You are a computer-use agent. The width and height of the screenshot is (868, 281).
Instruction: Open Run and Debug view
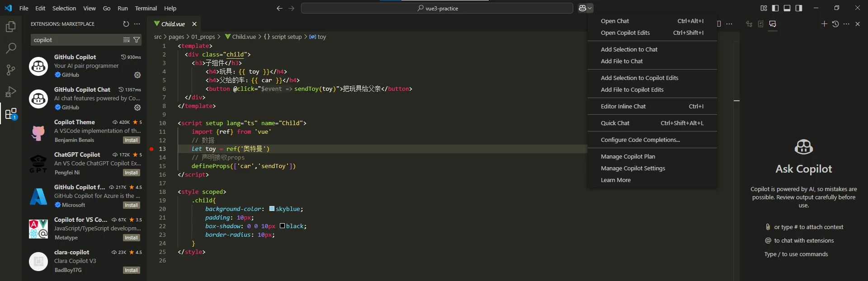pyautogui.click(x=11, y=92)
